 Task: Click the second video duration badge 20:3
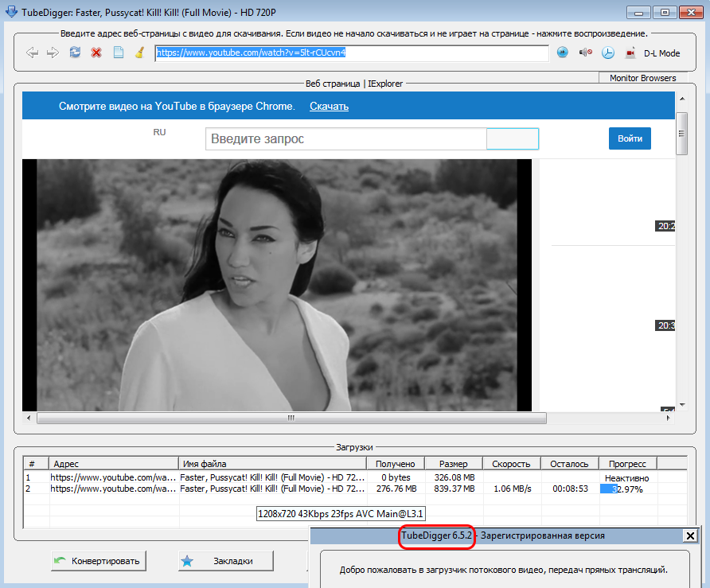click(x=665, y=325)
